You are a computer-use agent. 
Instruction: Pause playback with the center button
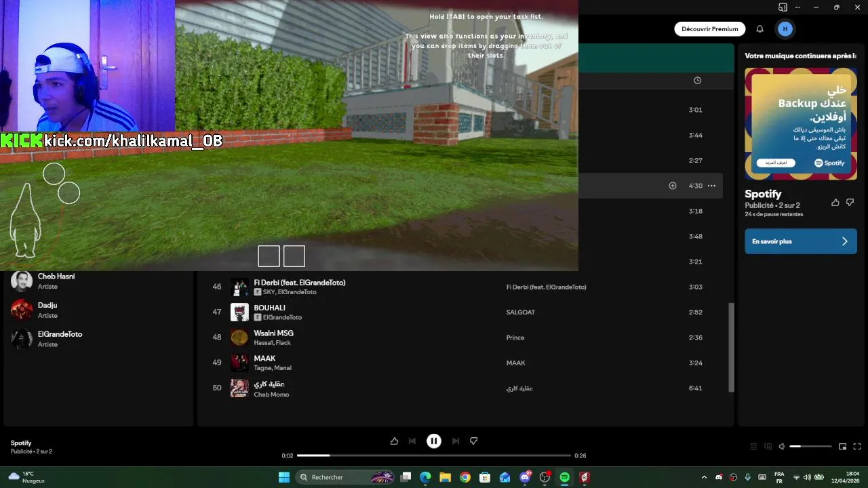[x=434, y=441]
